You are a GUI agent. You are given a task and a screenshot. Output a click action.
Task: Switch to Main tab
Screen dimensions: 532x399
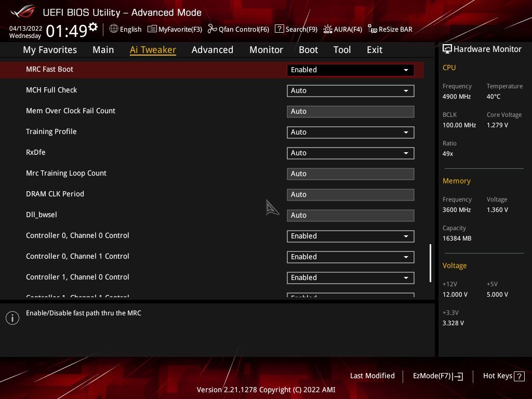(103, 50)
